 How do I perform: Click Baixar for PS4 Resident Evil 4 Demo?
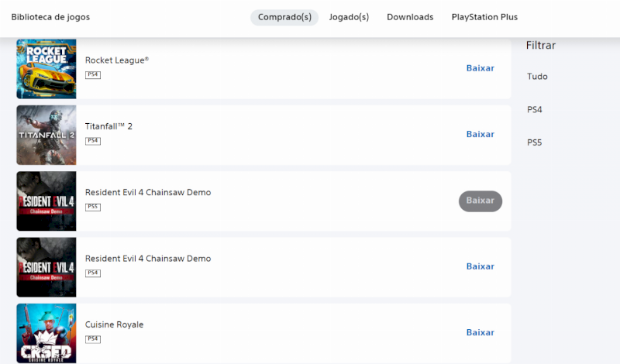coord(480,266)
